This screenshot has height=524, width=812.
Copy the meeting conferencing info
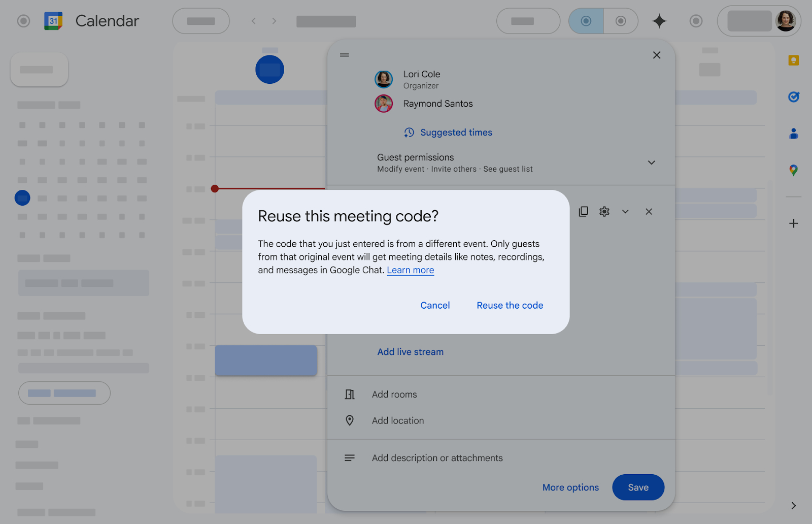pos(583,212)
